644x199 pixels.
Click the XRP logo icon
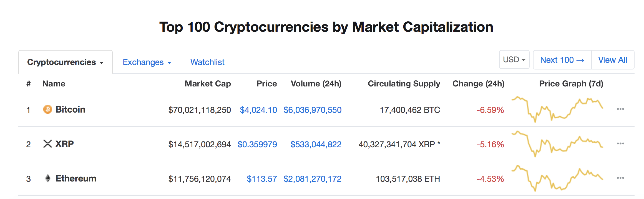48,144
